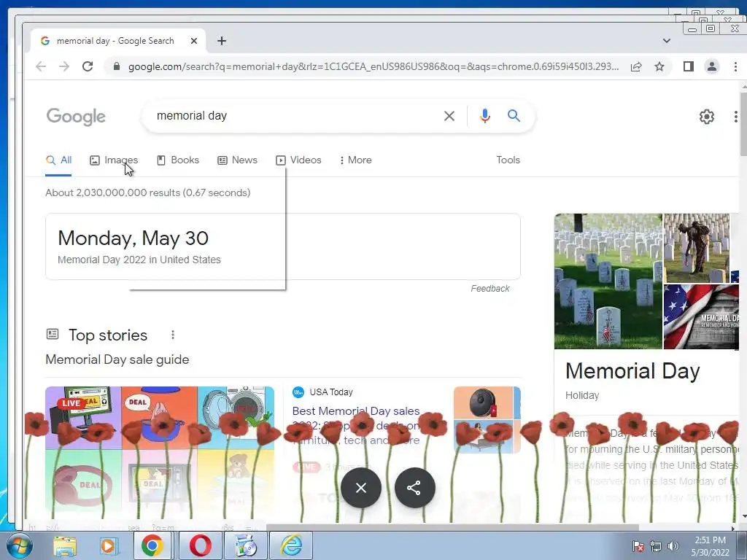Open Chrome three-dot menu
Viewport: 747px width, 560px height.
pos(735,66)
